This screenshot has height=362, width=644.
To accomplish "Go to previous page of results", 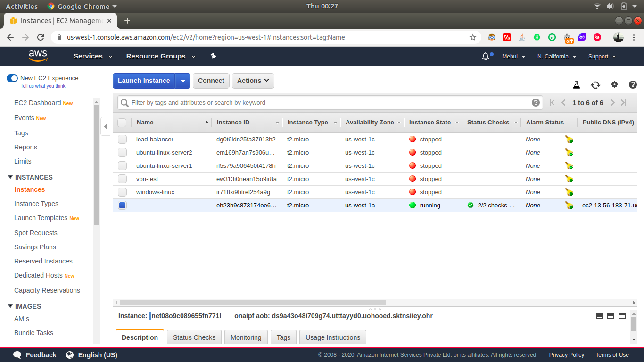I will pyautogui.click(x=563, y=102).
